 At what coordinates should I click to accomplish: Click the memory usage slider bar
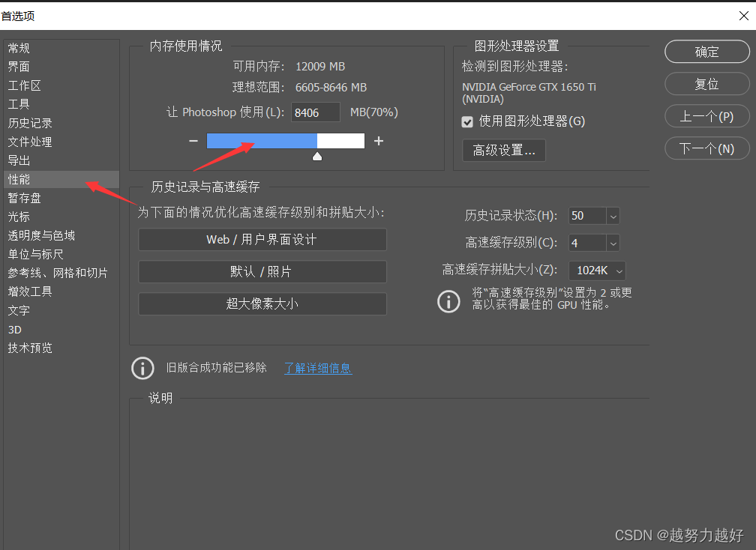(286, 141)
